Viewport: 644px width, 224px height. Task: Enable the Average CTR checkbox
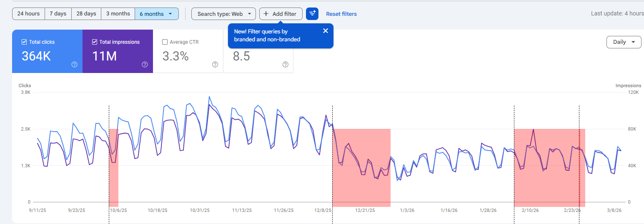pyautogui.click(x=165, y=42)
